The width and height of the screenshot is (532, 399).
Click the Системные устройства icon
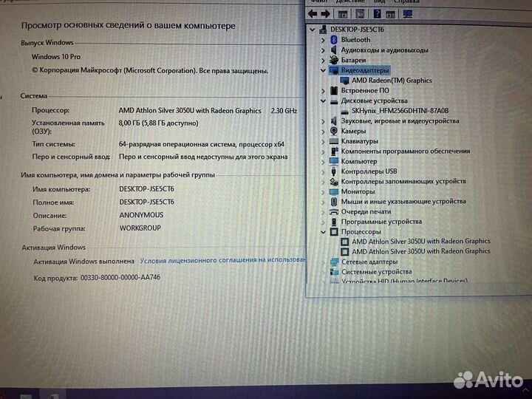click(x=335, y=272)
